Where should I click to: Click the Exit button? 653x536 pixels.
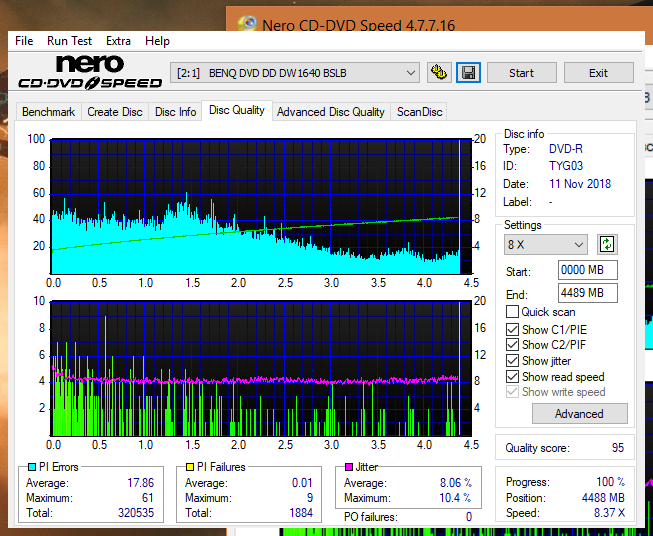[598, 73]
